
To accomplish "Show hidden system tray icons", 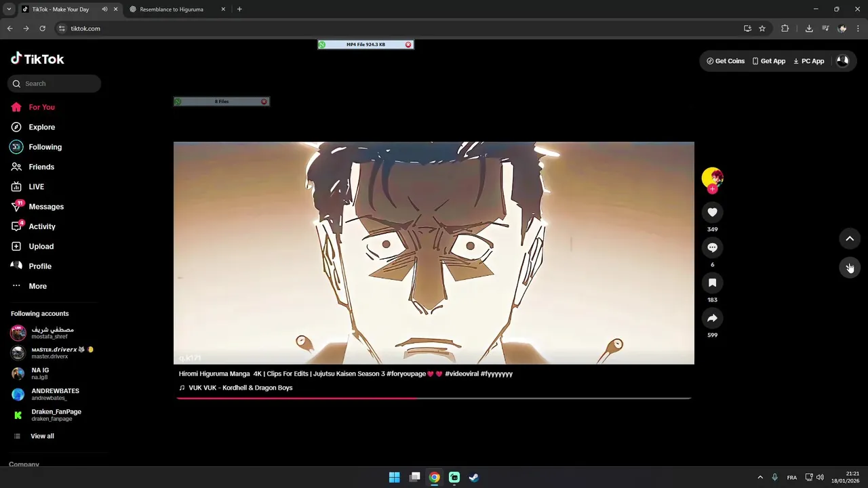I will [x=760, y=477].
